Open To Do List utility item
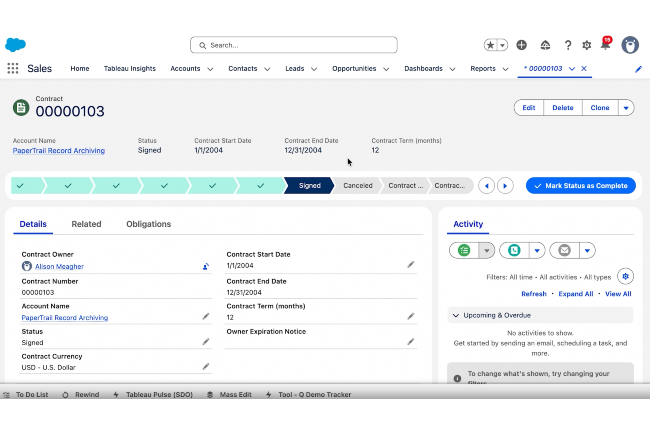 click(x=26, y=394)
